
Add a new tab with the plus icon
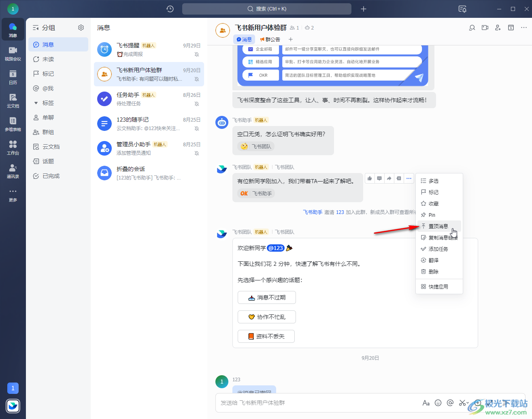[291, 39]
